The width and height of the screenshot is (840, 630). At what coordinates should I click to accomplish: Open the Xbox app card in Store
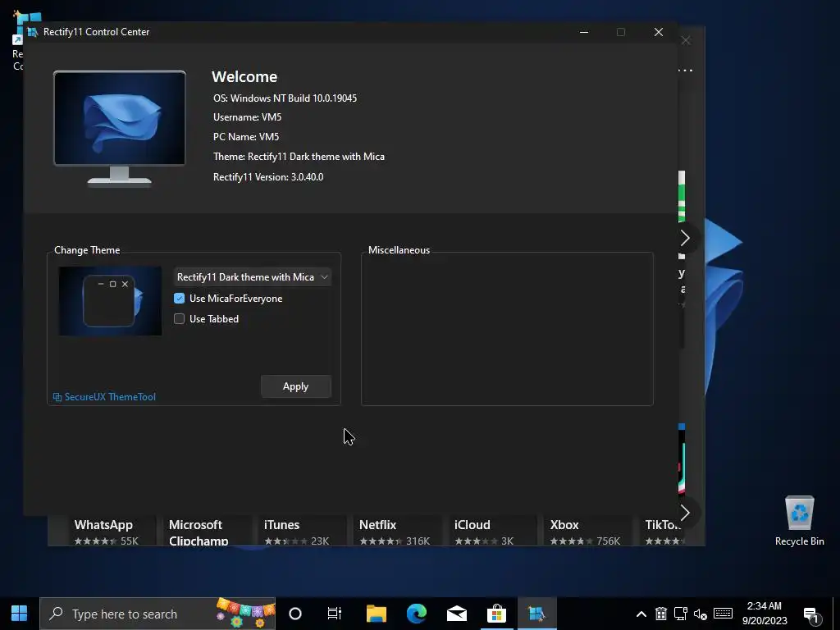tap(588, 532)
